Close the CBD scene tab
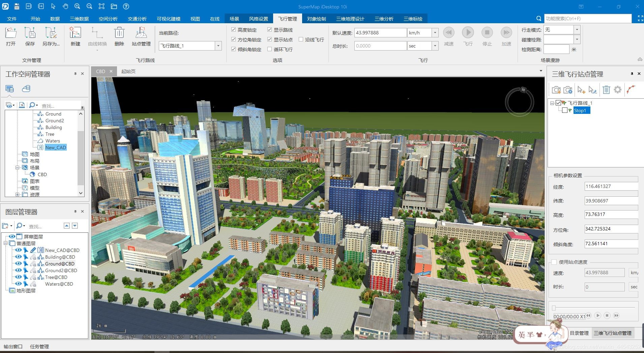Image resolution: width=644 pixels, height=353 pixels. pyautogui.click(x=111, y=71)
